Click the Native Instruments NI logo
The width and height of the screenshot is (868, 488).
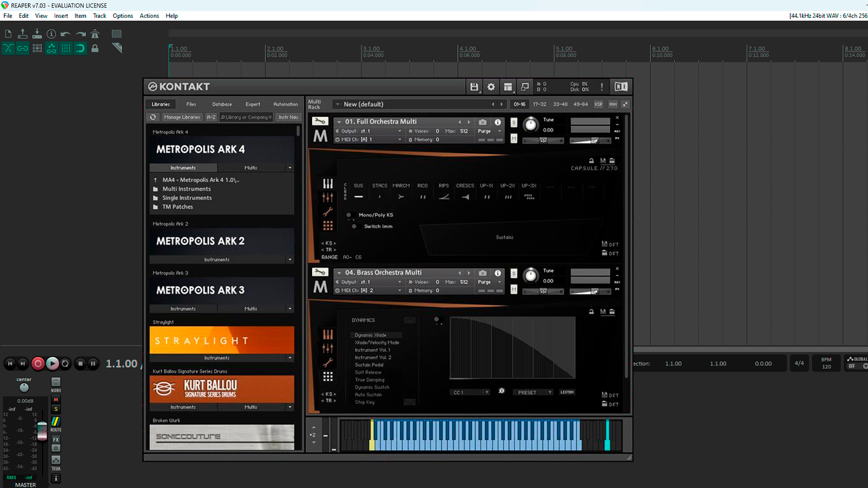pyautogui.click(x=621, y=87)
